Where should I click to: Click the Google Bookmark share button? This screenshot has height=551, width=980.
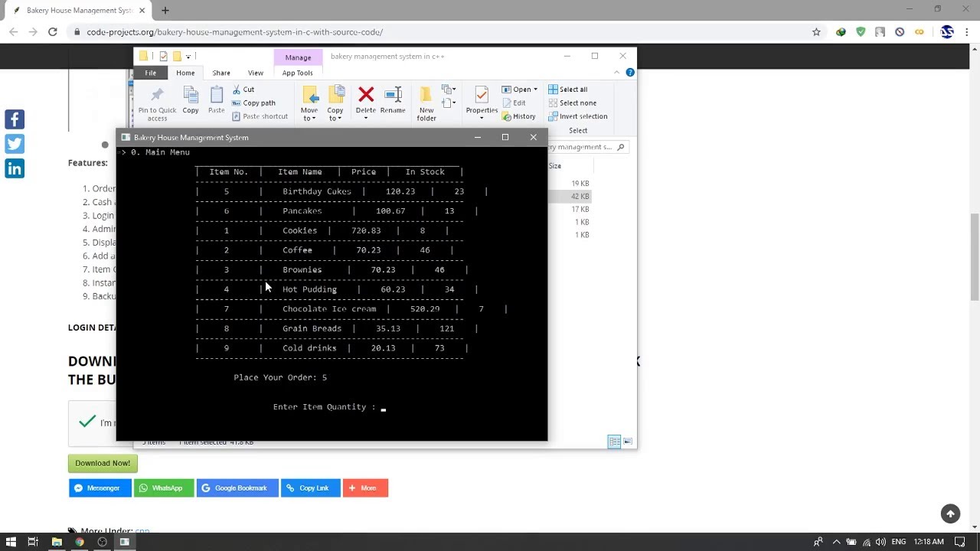[x=237, y=488]
